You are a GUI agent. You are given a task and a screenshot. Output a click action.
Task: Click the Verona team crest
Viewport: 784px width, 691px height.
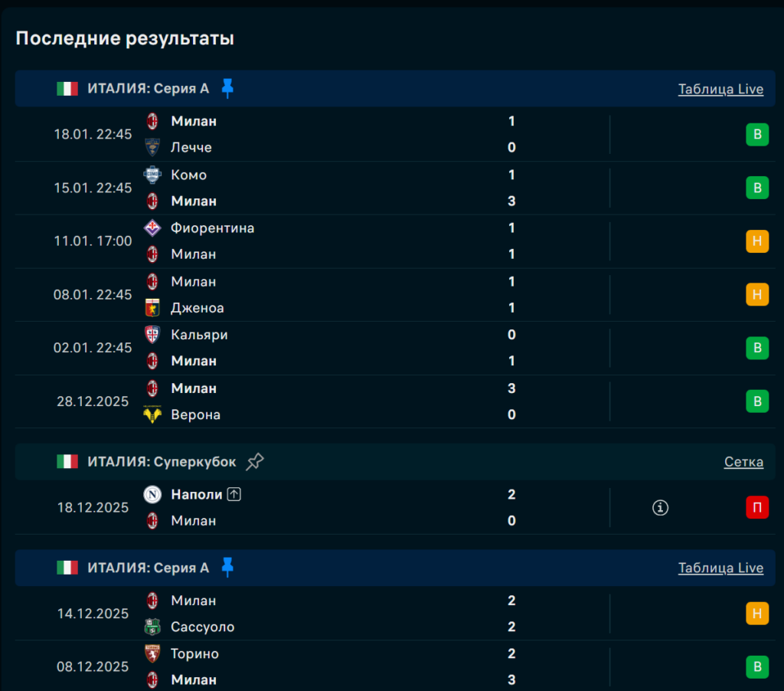tap(152, 414)
